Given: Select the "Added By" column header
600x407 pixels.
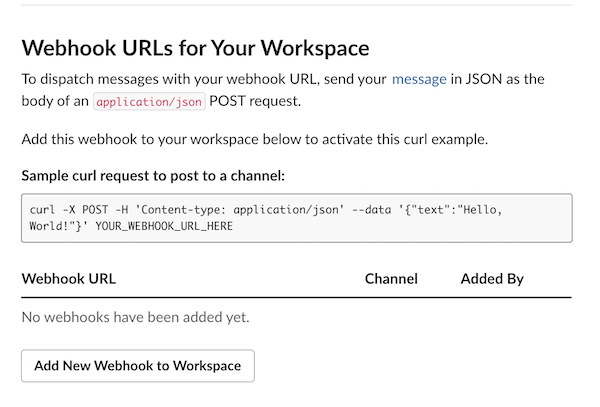Looking at the screenshot, I should point(492,279).
